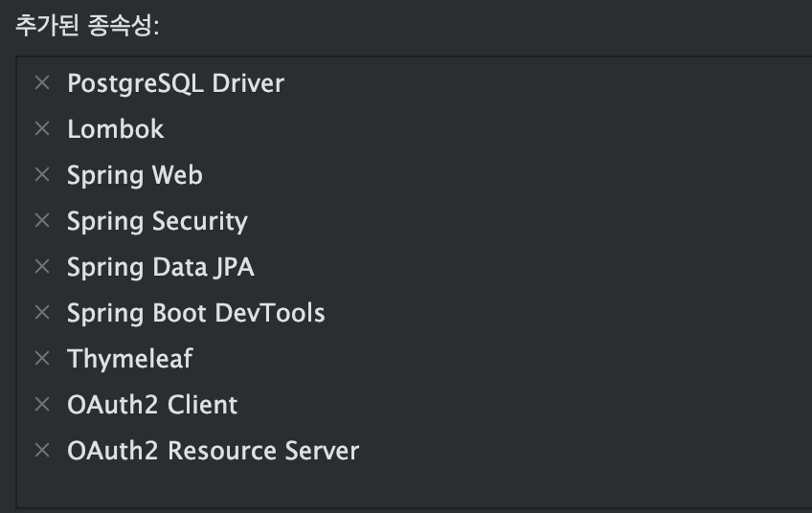Click the X next to OAuth2 Resource Server
812x513 pixels.
click(42, 451)
